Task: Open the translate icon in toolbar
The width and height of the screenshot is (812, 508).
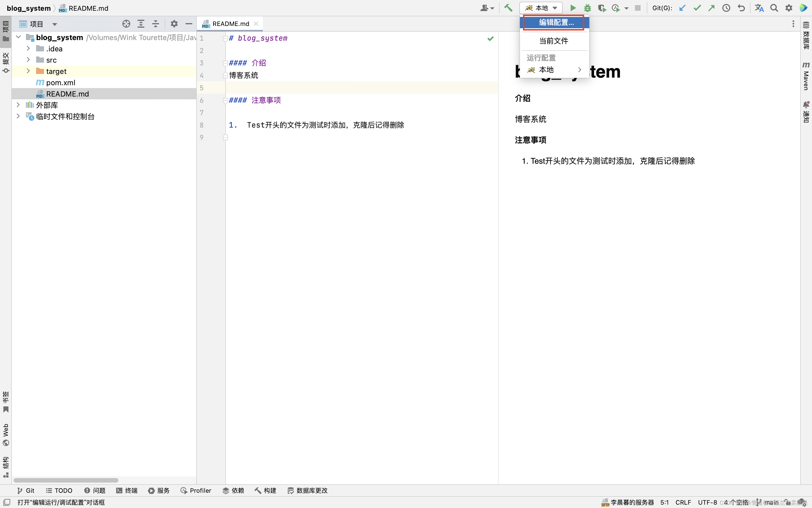Action: click(759, 8)
